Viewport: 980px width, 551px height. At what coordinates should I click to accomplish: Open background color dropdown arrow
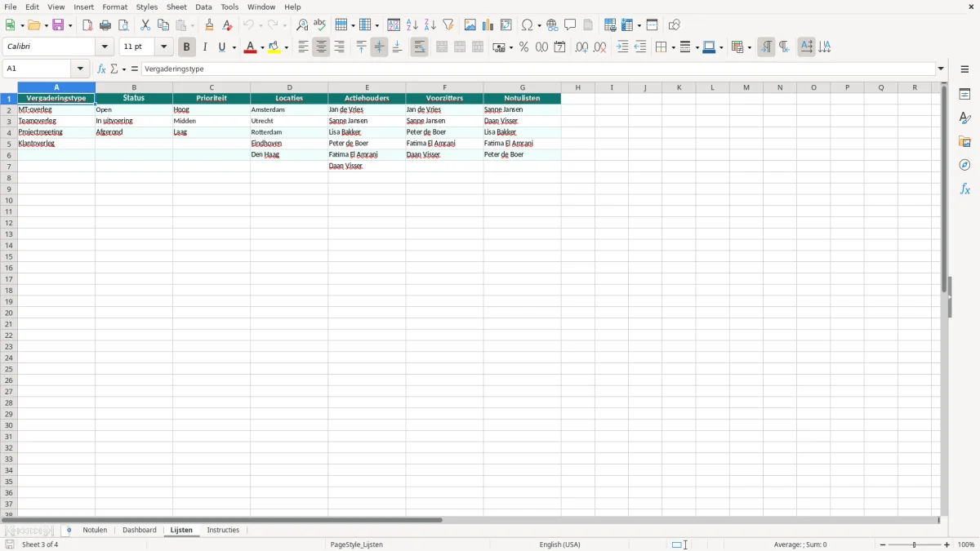pyautogui.click(x=287, y=47)
